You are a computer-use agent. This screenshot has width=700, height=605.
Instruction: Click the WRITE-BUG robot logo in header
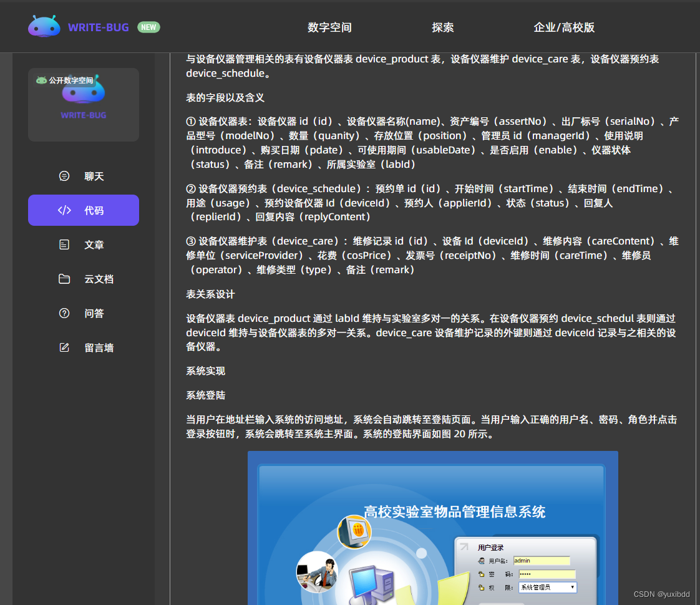(44, 26)
